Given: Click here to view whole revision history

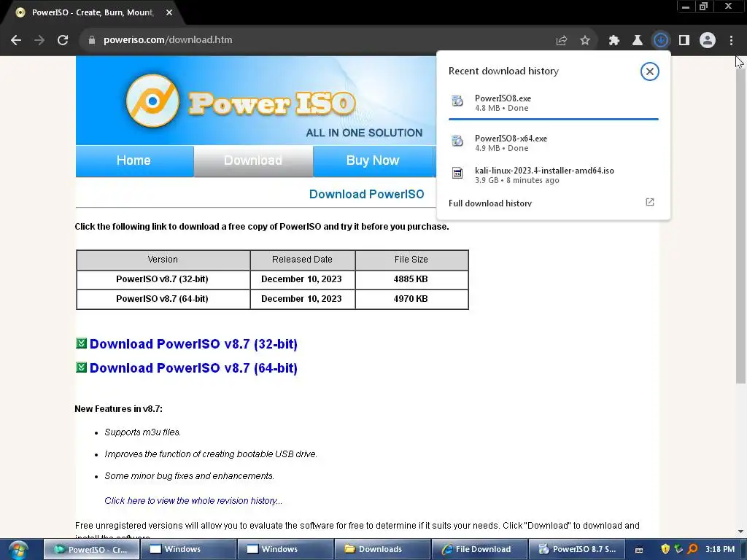Looking at the screenshot, I should point(193,501).
